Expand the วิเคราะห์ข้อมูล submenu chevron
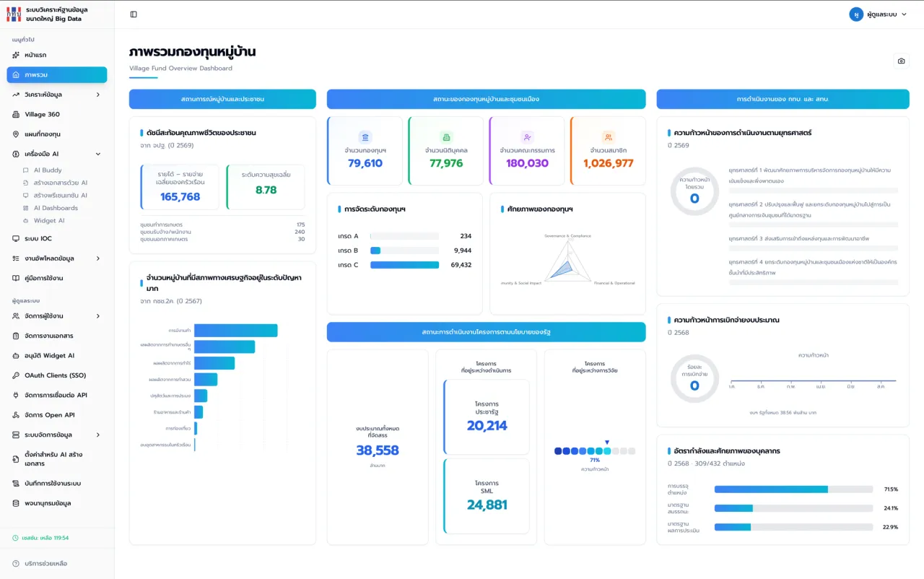Image resolution: width=924 pixels, height=579 pixels. pos(98,95)
